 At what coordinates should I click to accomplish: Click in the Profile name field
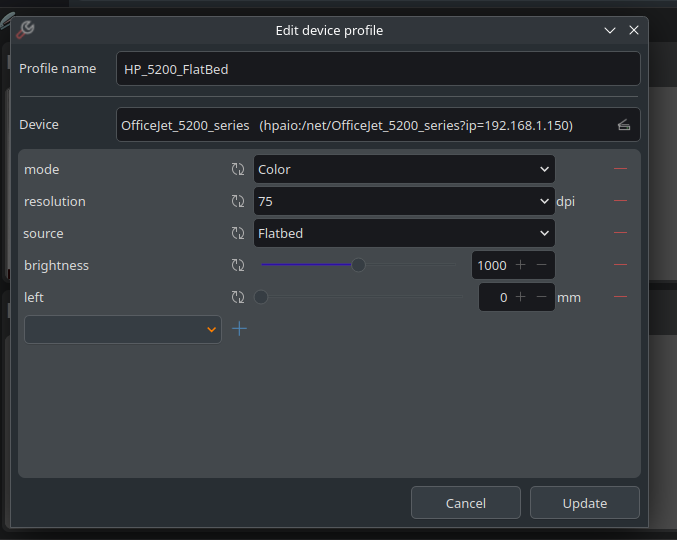point(377,69)
